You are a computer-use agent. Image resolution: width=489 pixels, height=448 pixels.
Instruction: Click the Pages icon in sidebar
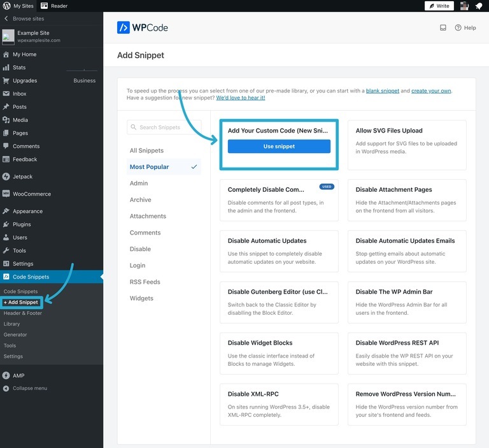point(6,133)
